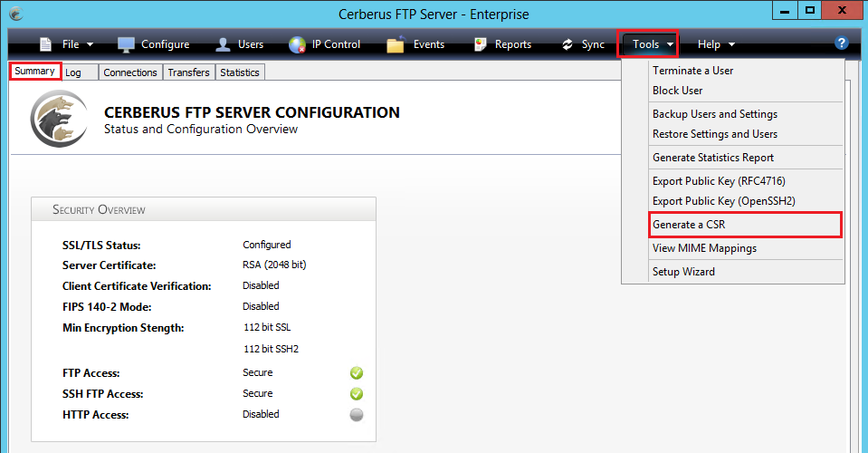Open Configure via the monitor icon
This screenshot has width=868, height=453.
pos(126,44)
